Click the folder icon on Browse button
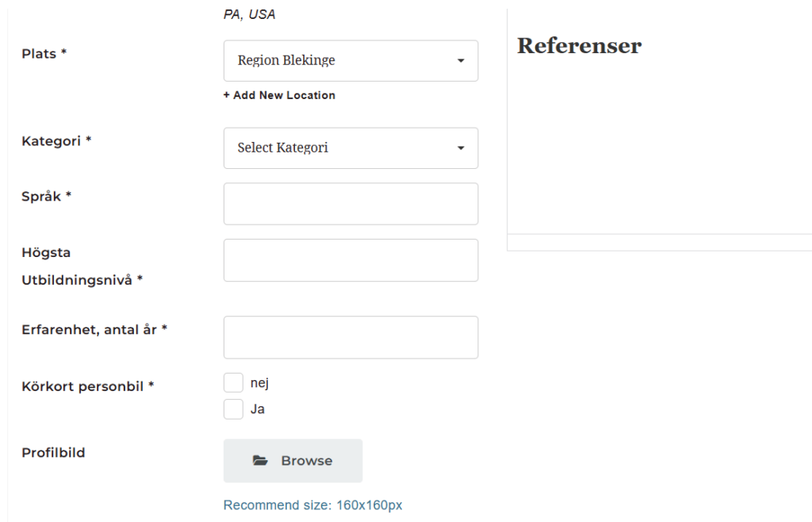Screen dimensions: 812x522 260,461
